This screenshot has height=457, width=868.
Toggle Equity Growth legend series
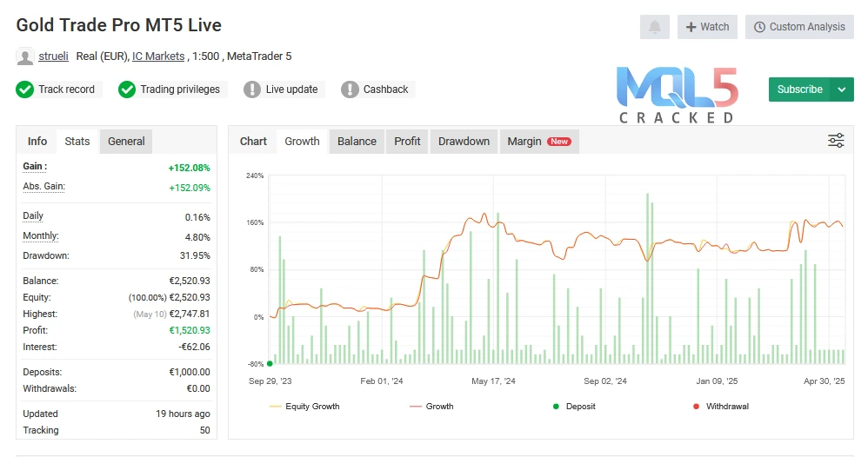(x=304, y=406)
